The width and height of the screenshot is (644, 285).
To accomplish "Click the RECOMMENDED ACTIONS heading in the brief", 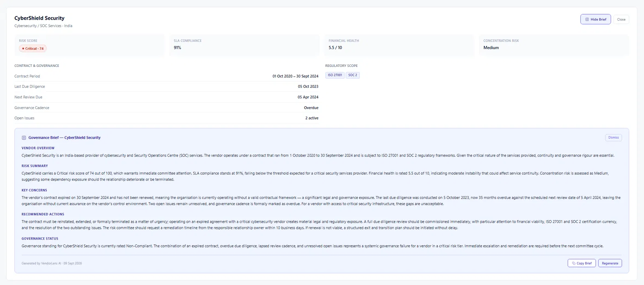I will [43, 214].
